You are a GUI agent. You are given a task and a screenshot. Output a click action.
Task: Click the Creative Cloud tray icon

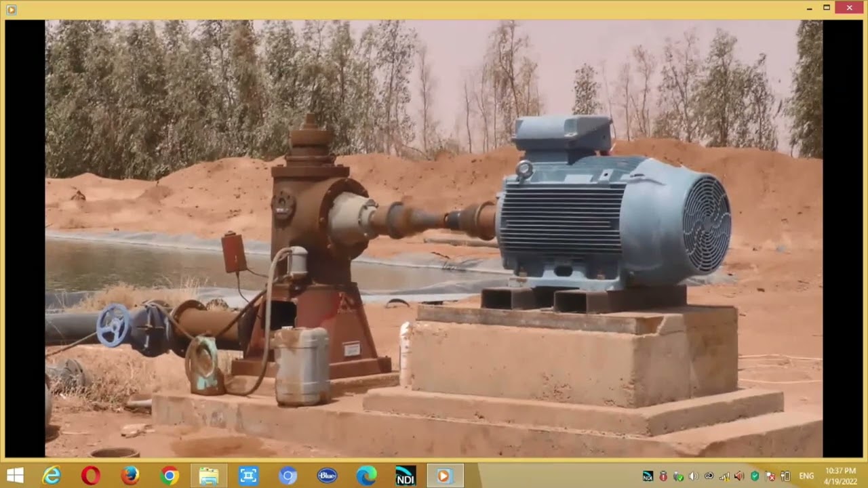[709, 476]
